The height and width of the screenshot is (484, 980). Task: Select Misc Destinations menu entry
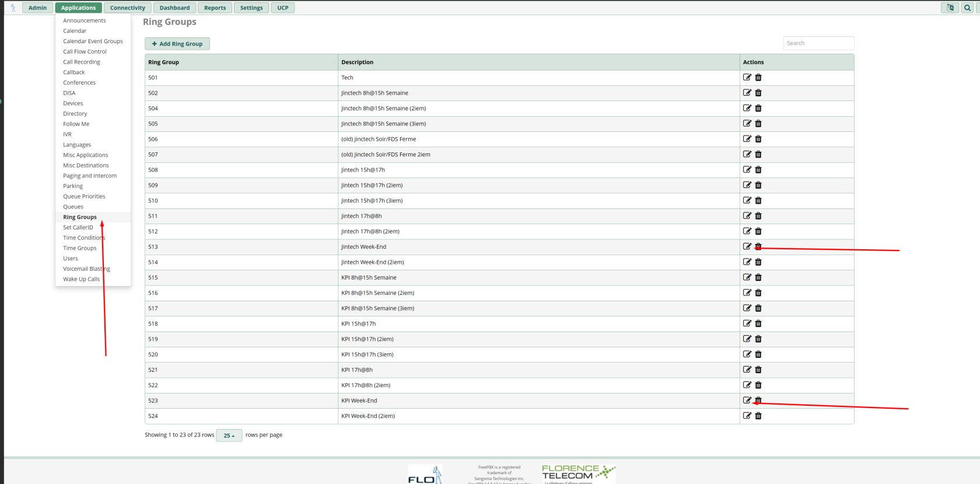point(86,165)
